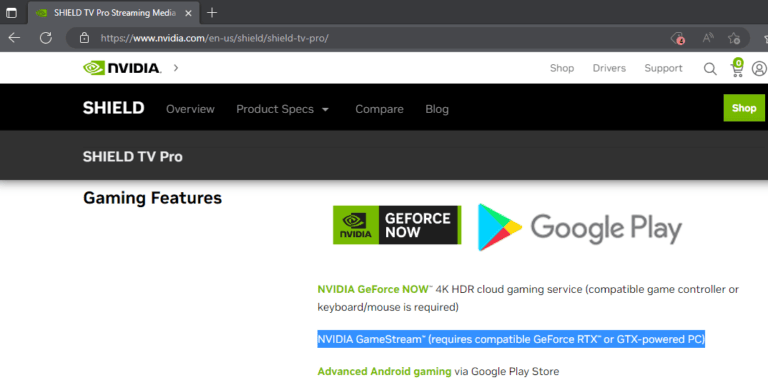Screen dimensions: 768x390
Task: Open the tab actions menu icon
Action: point(11,13)
